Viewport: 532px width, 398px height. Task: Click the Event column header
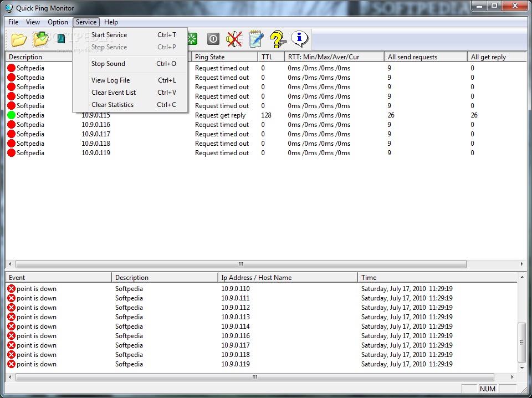[x=58, y=278]
